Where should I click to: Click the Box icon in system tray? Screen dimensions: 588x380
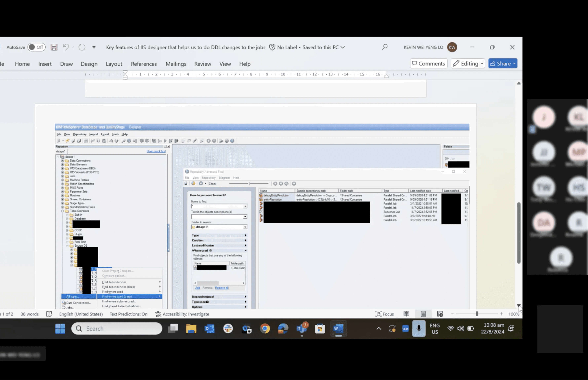405,329
